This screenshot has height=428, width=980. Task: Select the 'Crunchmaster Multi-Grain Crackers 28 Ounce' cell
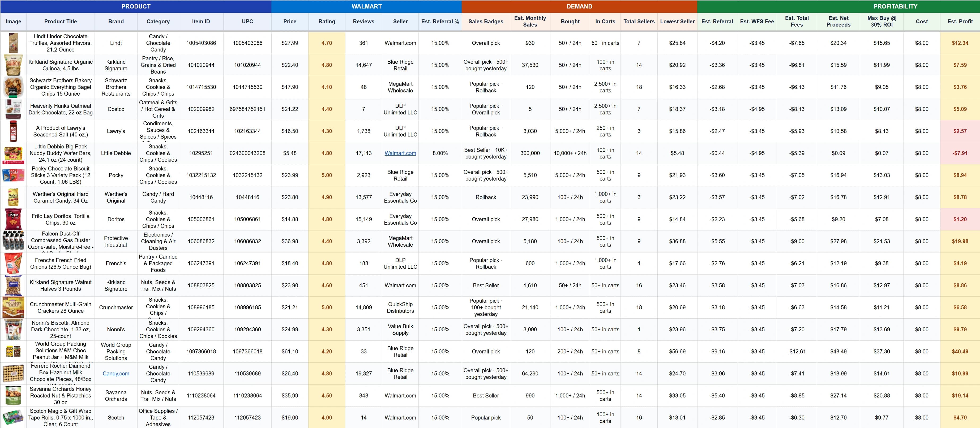(61, 307)
